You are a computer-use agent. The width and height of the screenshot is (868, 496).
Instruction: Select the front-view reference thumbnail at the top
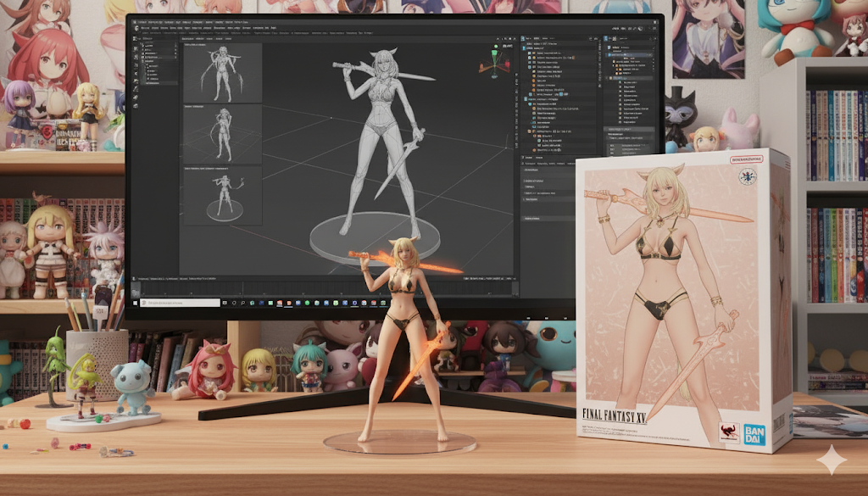(x=223, y=73)
